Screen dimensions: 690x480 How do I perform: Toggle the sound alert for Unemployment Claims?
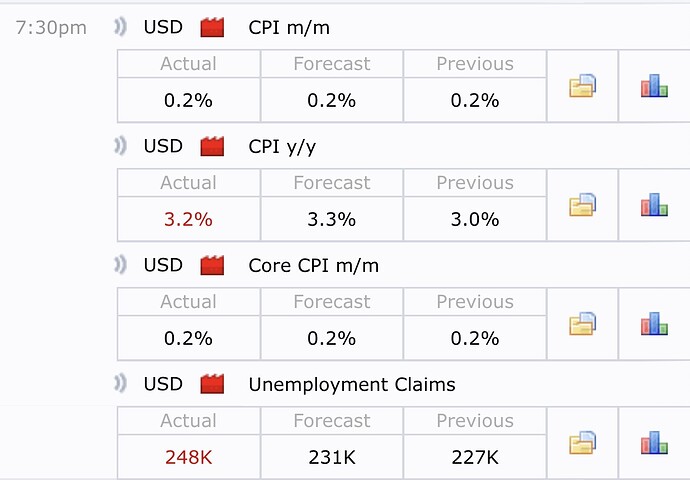[x=121, y=384]
